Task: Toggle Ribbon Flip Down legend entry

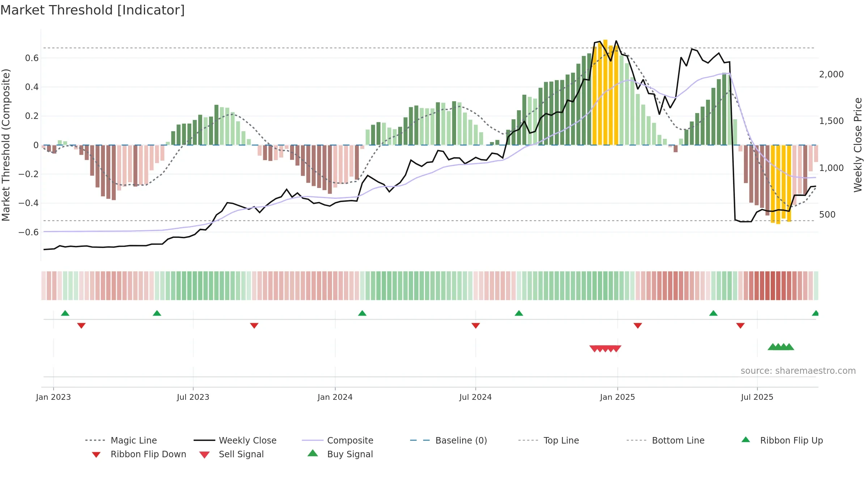Action: (139, 454)
